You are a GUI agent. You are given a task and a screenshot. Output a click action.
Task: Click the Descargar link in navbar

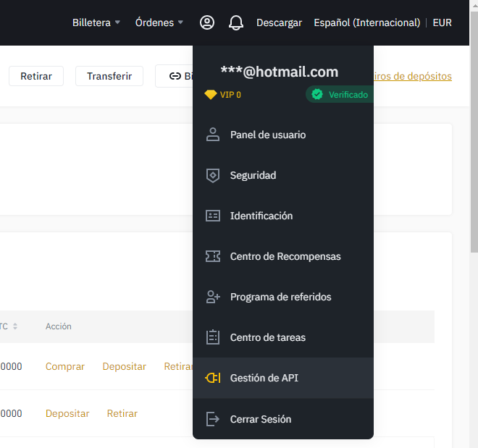coord(279,22)
